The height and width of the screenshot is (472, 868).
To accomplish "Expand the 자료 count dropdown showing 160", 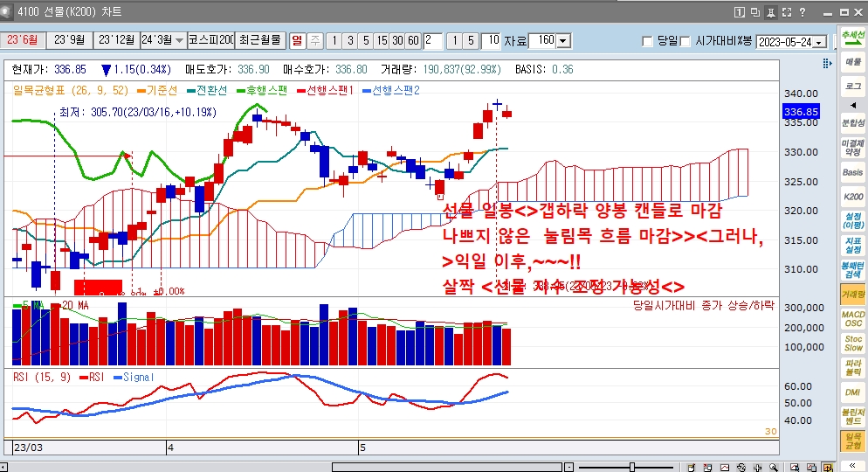I will tap(563, 41).
